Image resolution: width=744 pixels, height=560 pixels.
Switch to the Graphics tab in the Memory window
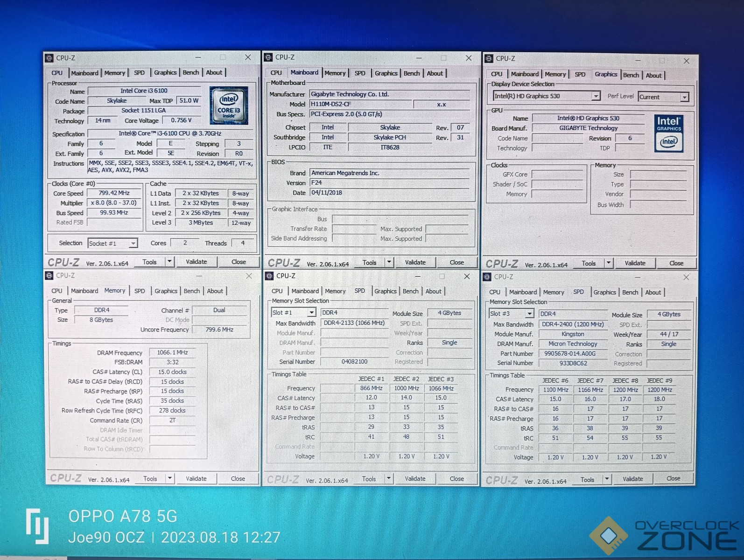click(166, 291)
